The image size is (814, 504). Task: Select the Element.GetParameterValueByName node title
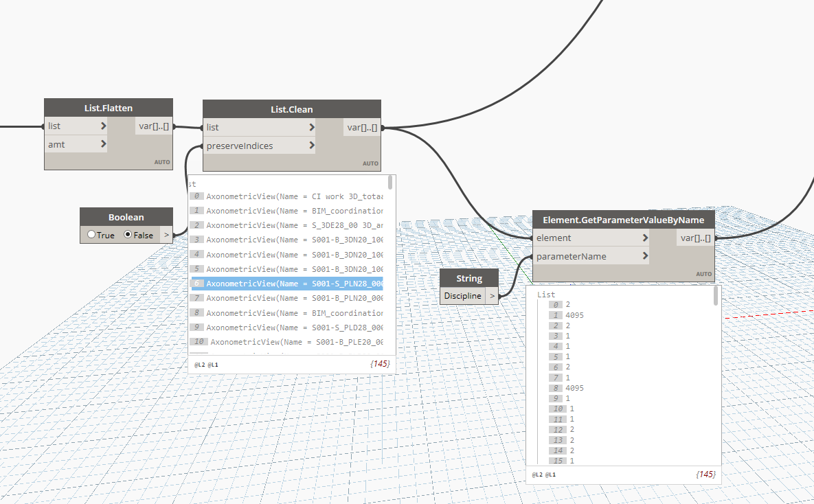(624, 220)
